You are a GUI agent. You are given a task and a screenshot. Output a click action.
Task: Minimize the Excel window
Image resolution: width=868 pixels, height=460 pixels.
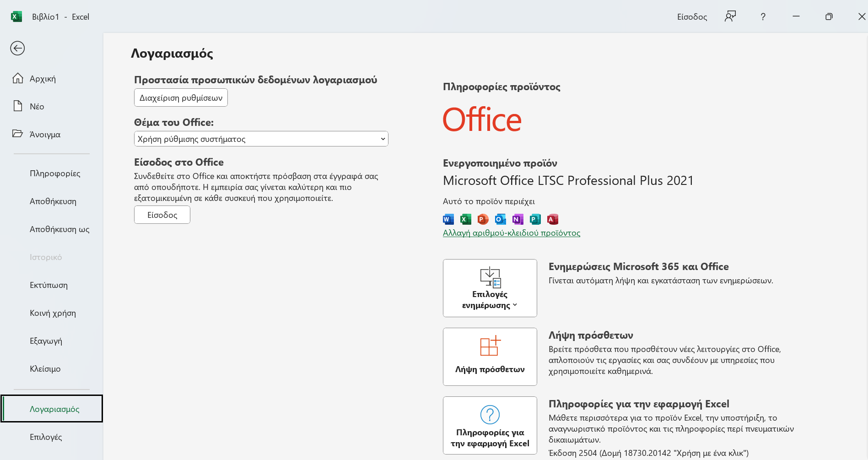pyautogui.click(x=796, y=16)
